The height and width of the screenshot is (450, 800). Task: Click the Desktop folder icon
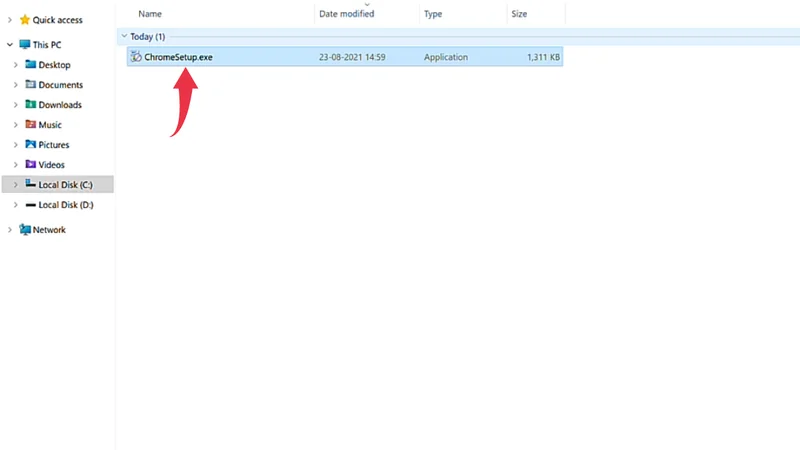click(31, 65)
